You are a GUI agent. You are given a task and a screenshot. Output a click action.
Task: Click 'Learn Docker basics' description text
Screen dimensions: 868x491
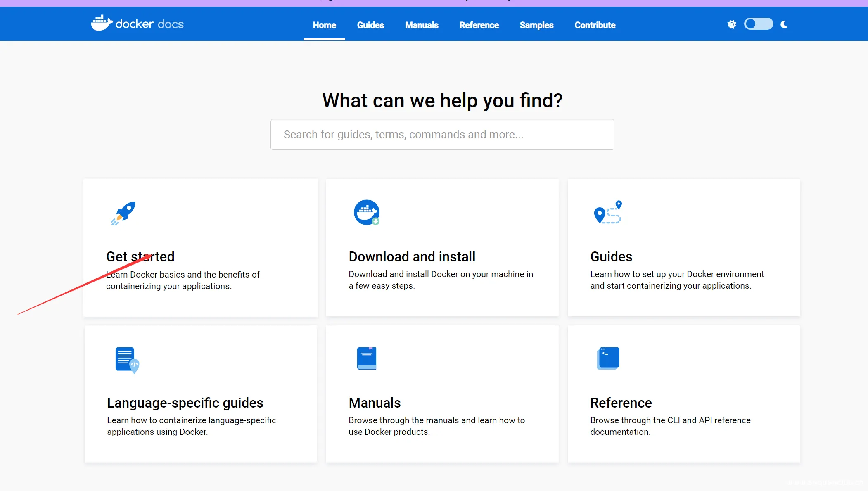point(183,280)
